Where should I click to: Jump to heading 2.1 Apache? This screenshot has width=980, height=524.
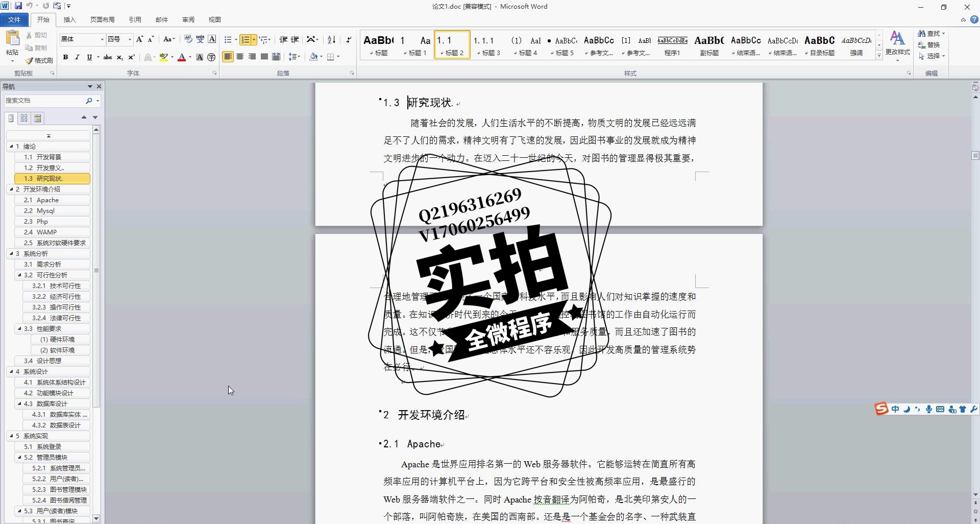coord(53,200)
